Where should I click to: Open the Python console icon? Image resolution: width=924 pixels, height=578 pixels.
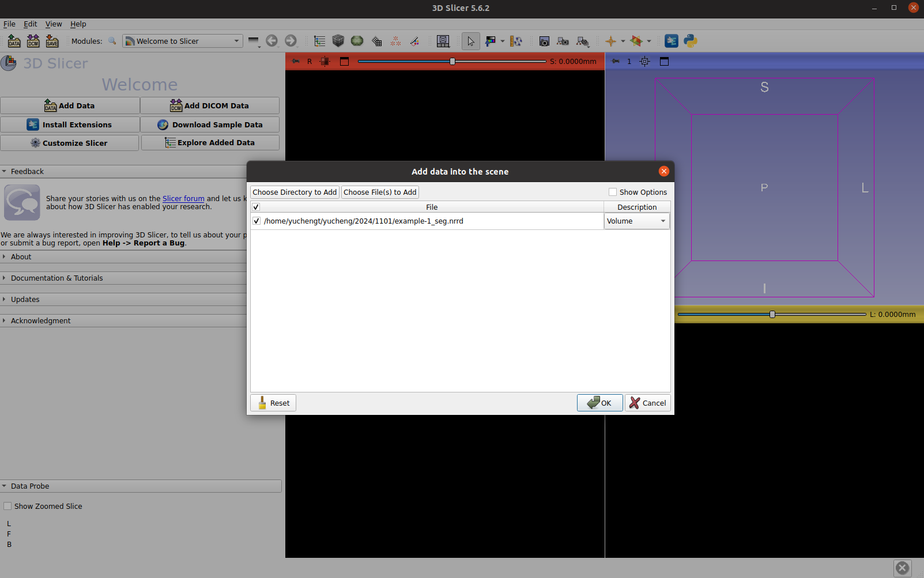(691, 41)
